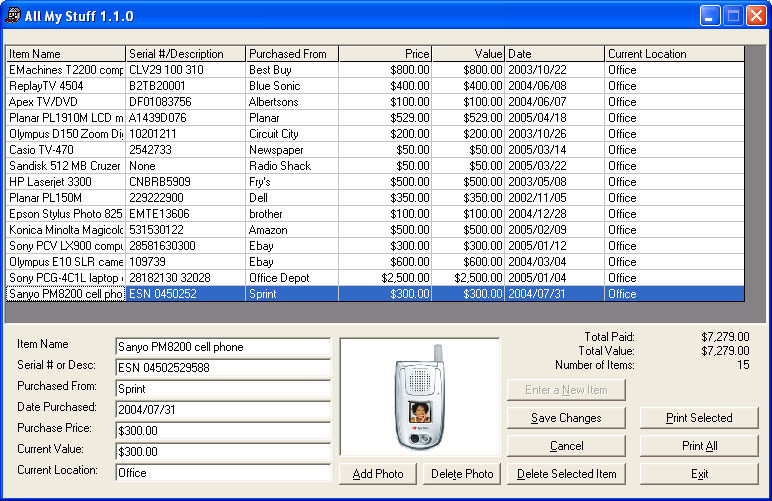772x501 pixels.
Task: Click the Fry's cell
Action: pyautogui.click(x=292, y=182)
